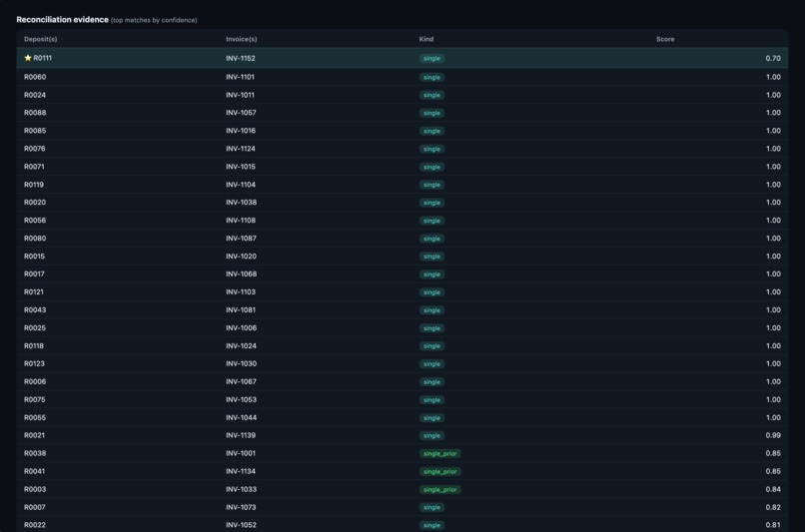Select deposit R0003
805x532 pixels.
pos(35,489)
